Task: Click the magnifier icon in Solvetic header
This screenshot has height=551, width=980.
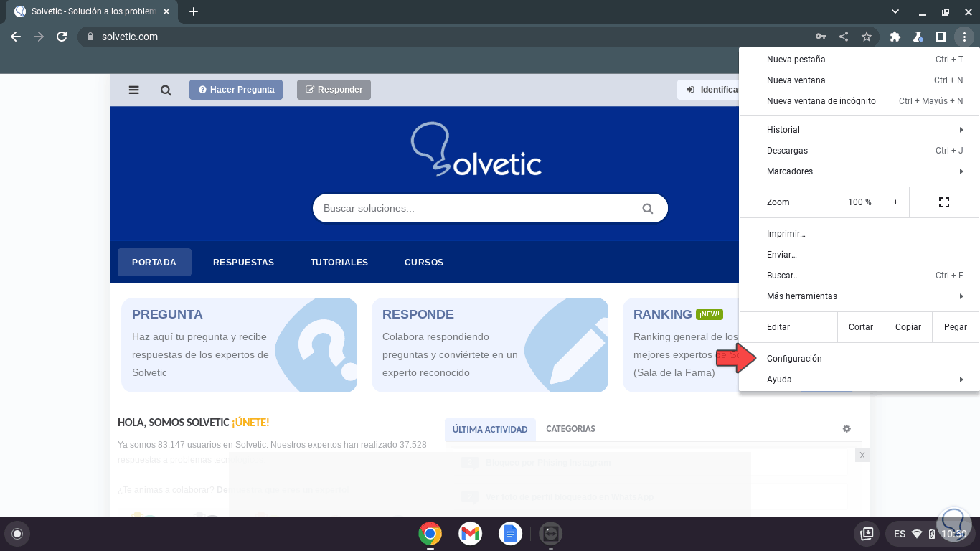Action: (x=166, y=90)
